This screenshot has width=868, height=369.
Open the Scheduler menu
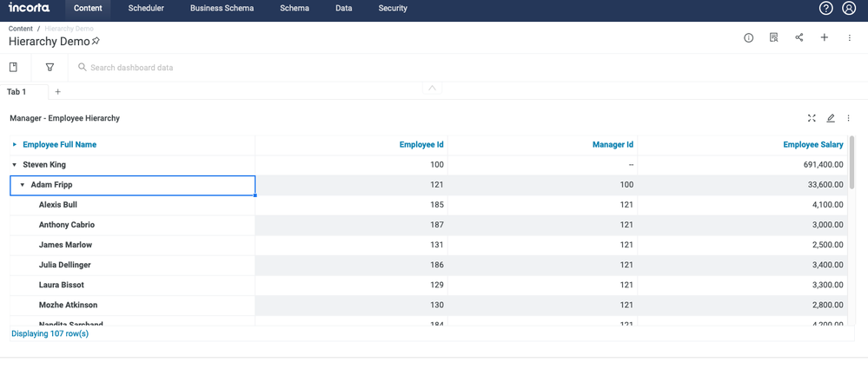tap(146, 9)
